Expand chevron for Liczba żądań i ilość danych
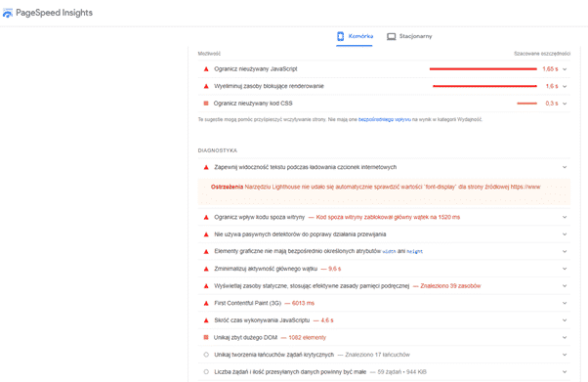This screenshot has height=382, width=588. (x=565, y=372)
